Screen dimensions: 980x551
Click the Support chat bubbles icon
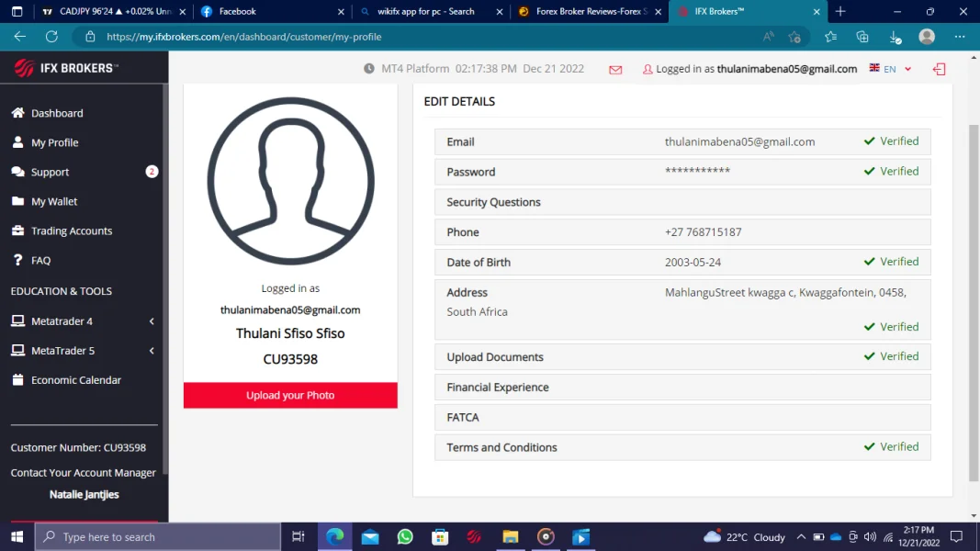(17, 171)
